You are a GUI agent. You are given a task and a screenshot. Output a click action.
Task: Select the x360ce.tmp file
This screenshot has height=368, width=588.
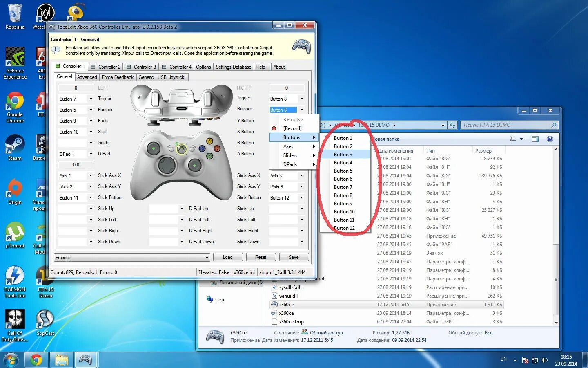point(292,322)
